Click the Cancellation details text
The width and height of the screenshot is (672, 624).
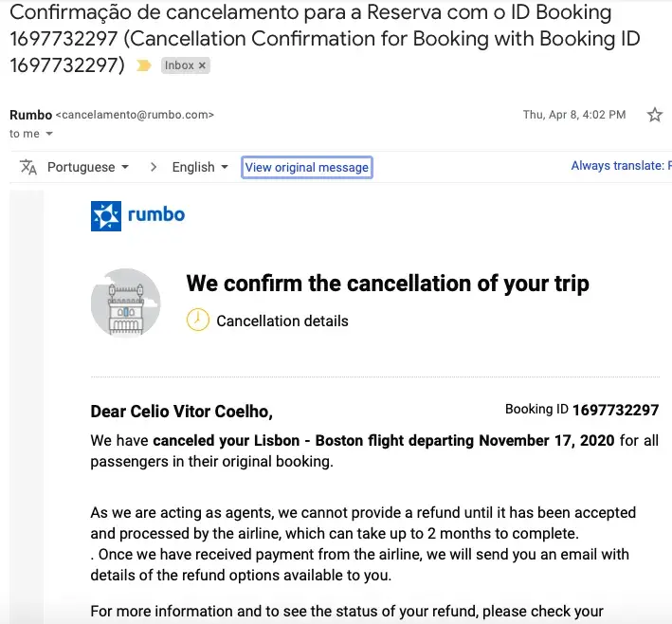click(282, 321)
